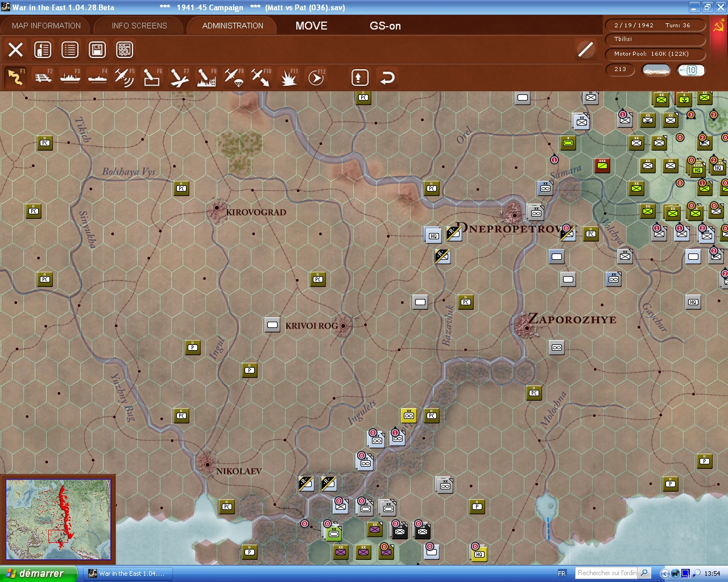Select the F9 Air transport mode icon

[x=234, y=77]
